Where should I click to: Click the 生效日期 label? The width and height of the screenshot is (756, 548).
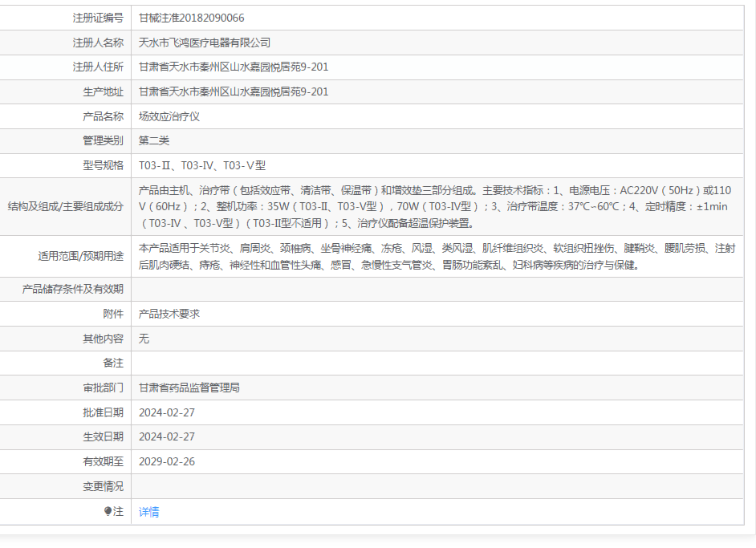[x=104, y=436]
